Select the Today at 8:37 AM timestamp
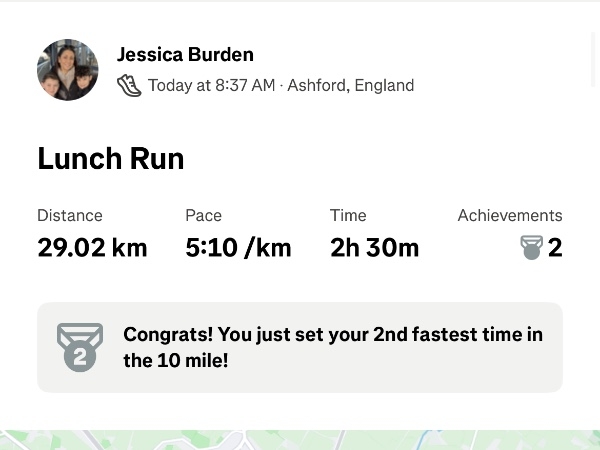This screenshot has height=450, width=600. coord(212,85)
